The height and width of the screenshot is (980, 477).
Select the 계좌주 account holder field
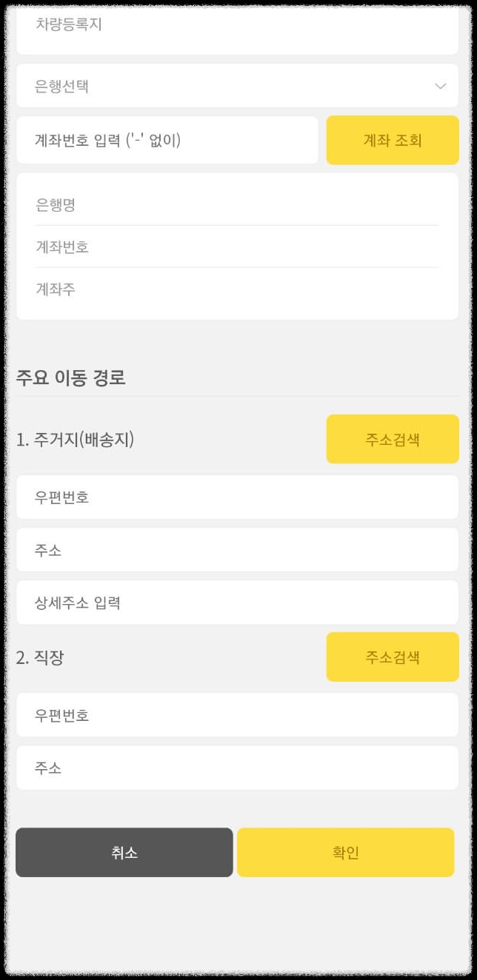pos(237,289)
